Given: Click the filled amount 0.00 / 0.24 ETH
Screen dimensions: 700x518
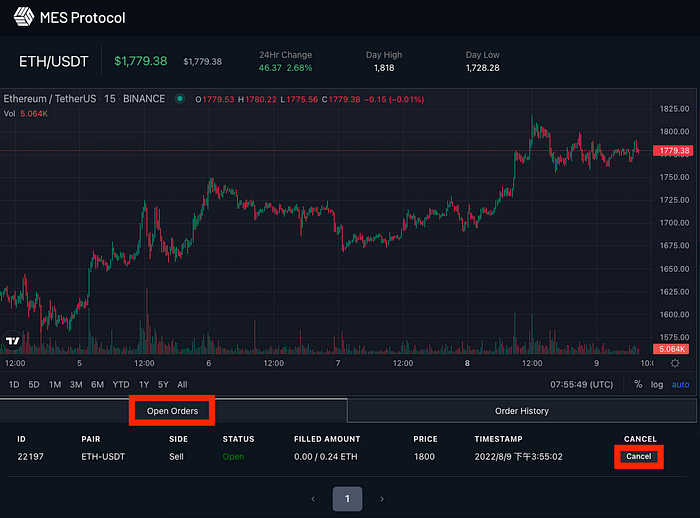Looking at the screenshot, I should coord(325,457).
